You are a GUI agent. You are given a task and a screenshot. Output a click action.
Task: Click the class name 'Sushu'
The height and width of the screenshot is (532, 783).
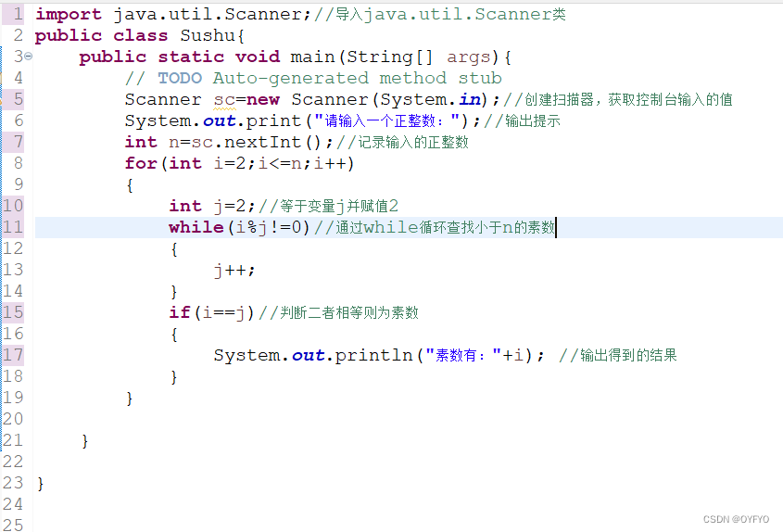coord(208,35)
